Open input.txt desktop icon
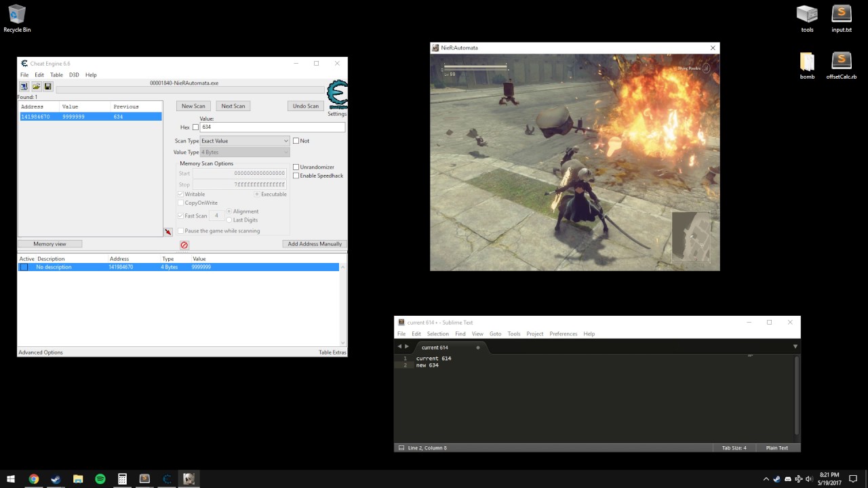This screenshot has height=488, width=868. tap(842, 18)
